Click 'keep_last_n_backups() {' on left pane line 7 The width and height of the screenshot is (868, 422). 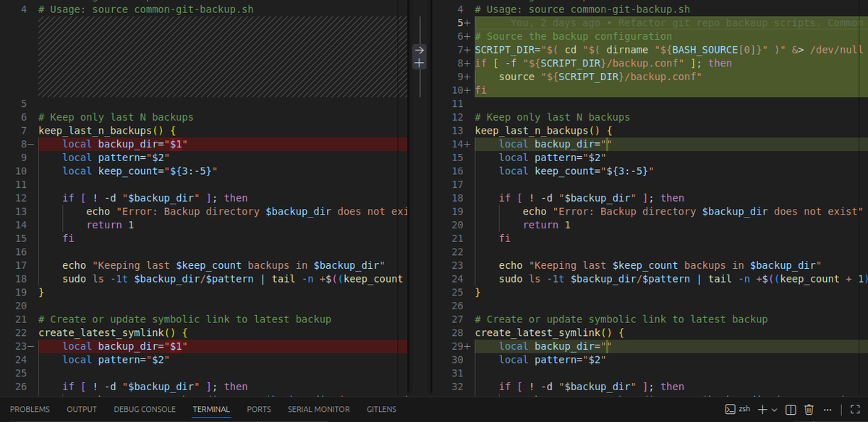coord(107,131)
